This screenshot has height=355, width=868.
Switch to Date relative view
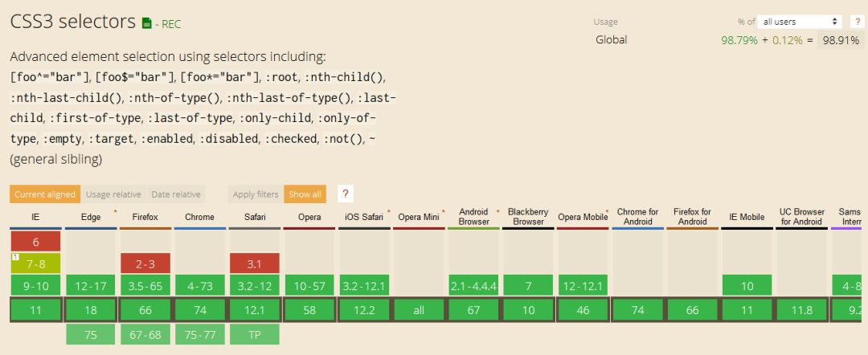(175, 194)
